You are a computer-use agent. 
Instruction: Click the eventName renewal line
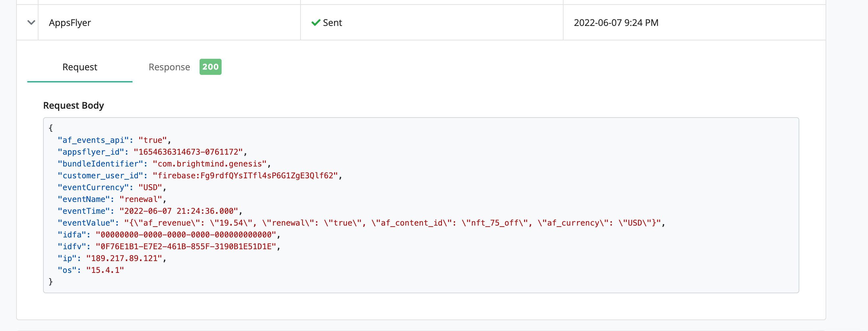tap(112, 199)
